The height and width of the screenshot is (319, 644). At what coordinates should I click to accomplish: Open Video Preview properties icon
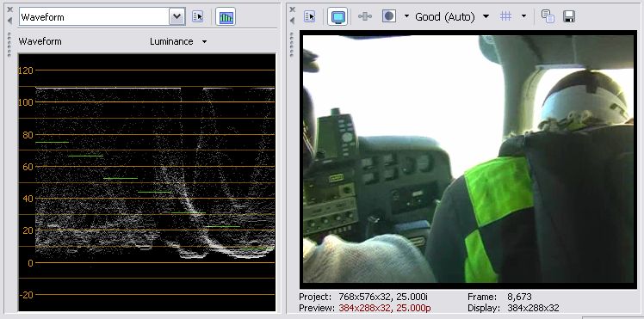pyautogui.click(x=310, y=17)
